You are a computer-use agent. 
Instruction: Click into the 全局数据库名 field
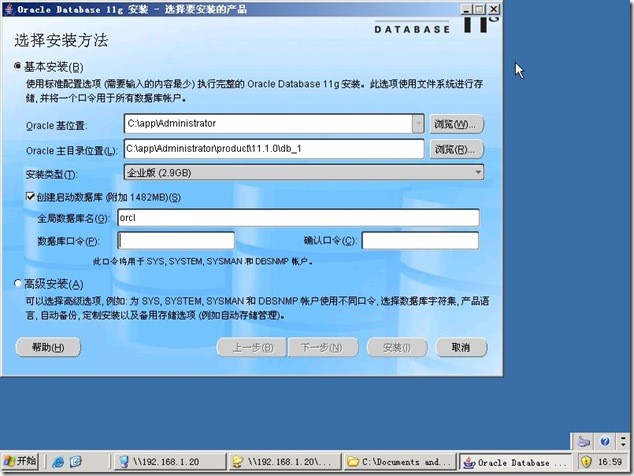coord(298,218)
